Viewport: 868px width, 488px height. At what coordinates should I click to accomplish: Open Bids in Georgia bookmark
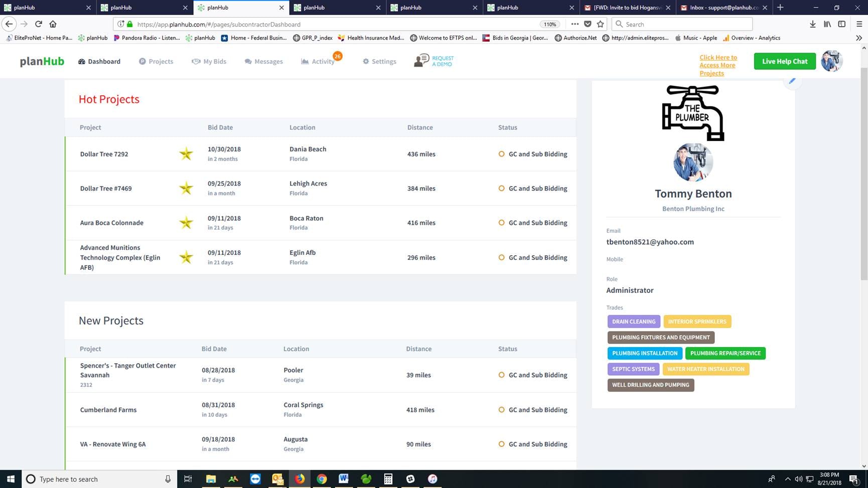(x=515, y=38)
